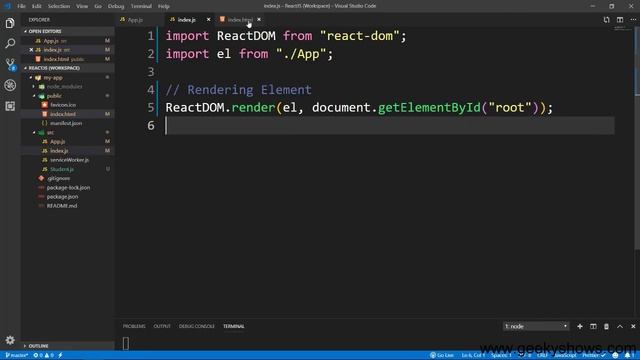
Task: Open the editor More Actions ellipsis menu
Action: pos(633,20)
